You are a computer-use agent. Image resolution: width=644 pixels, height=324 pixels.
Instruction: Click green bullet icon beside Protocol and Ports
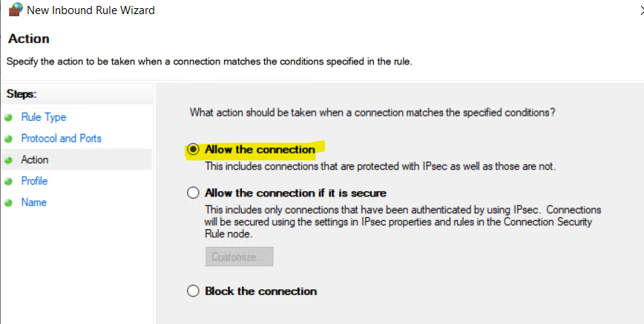[8, 139]
